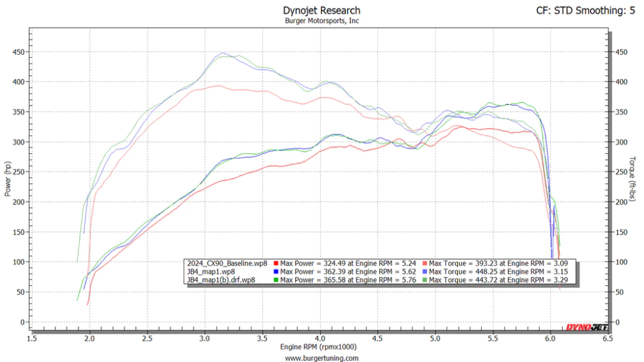Click the www.burgertuning.com link
The width and height of the screenshot is (644, 362).
point(321,358)
